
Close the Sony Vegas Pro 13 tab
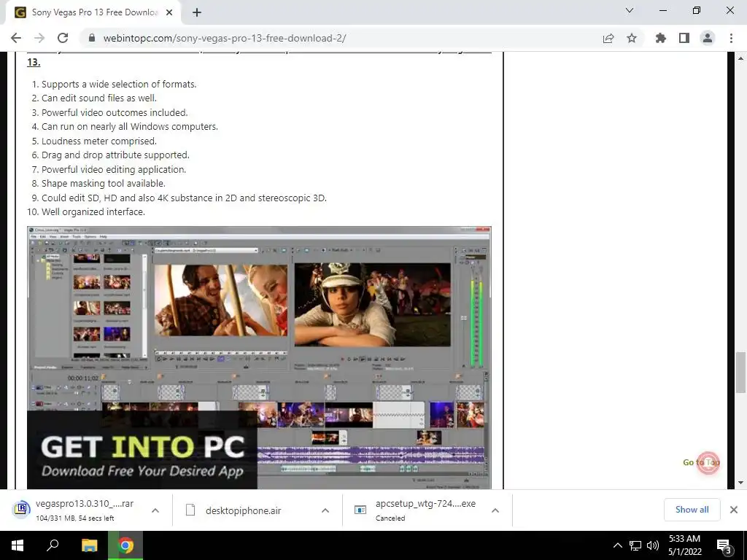[x=169, y=13]
